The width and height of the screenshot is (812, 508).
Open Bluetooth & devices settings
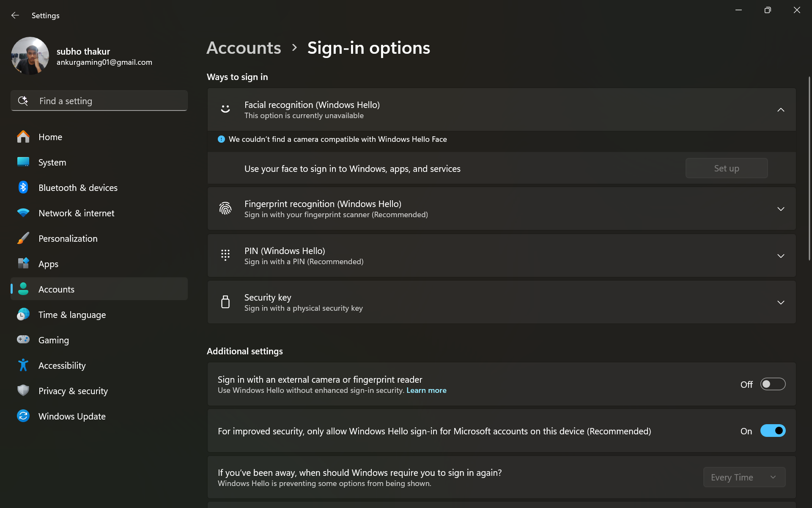[99, 188]
